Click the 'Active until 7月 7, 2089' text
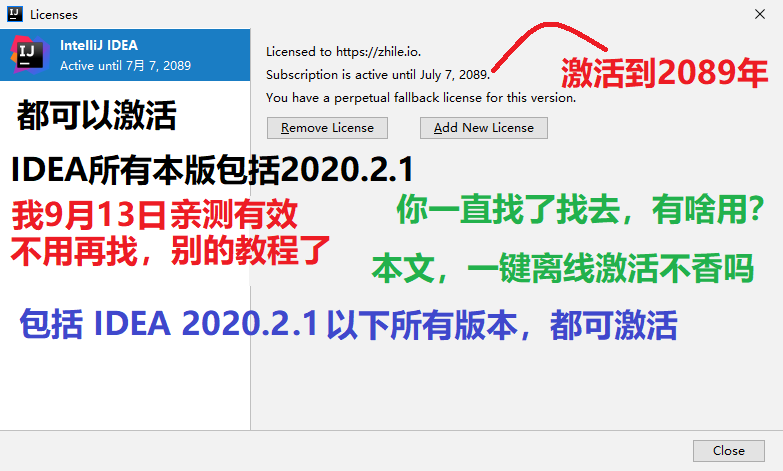The width and height of the screenshot is (783, 471). pyautogui.click(x=125, y=65)
